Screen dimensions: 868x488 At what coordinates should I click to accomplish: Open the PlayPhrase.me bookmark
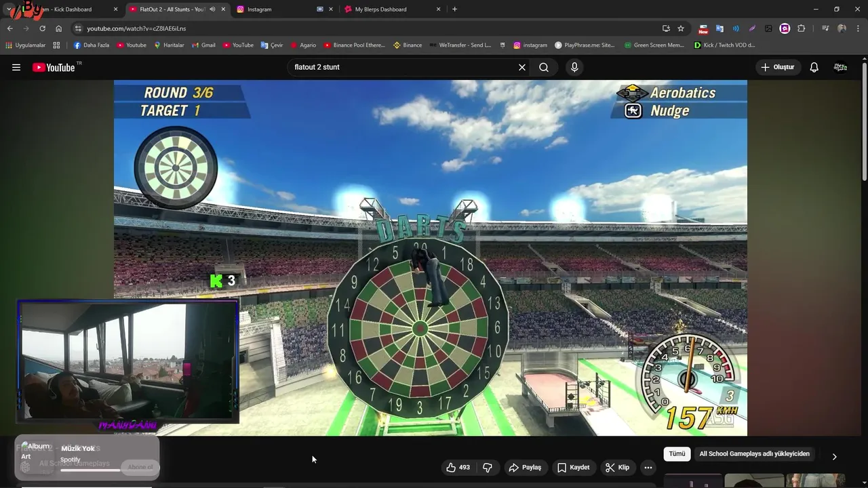pos(585,45)
